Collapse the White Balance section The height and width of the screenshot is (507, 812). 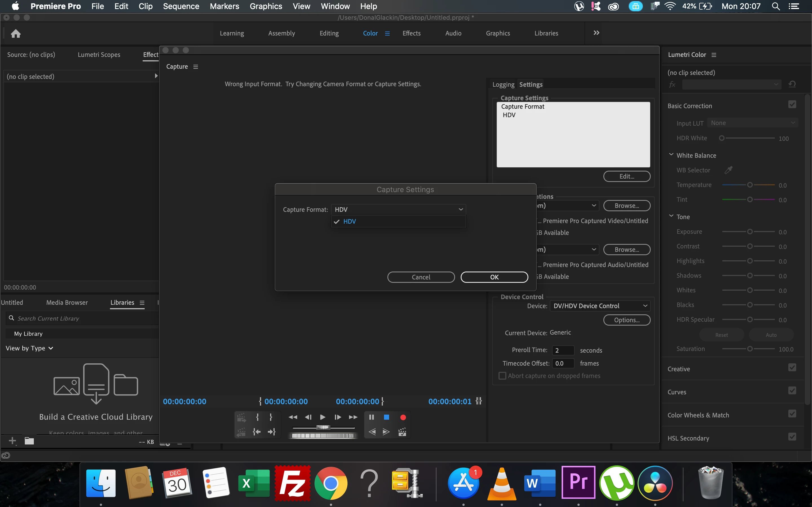[671, 155]
